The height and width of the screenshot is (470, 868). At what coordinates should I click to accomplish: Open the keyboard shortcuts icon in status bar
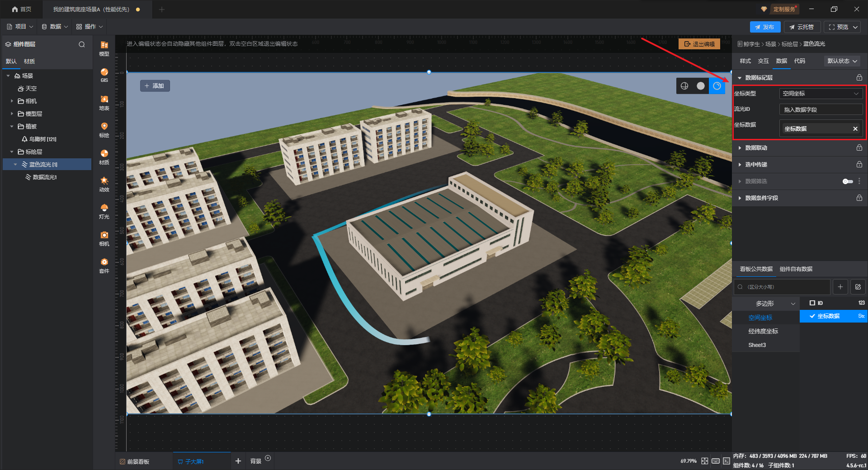click(716, 461)
